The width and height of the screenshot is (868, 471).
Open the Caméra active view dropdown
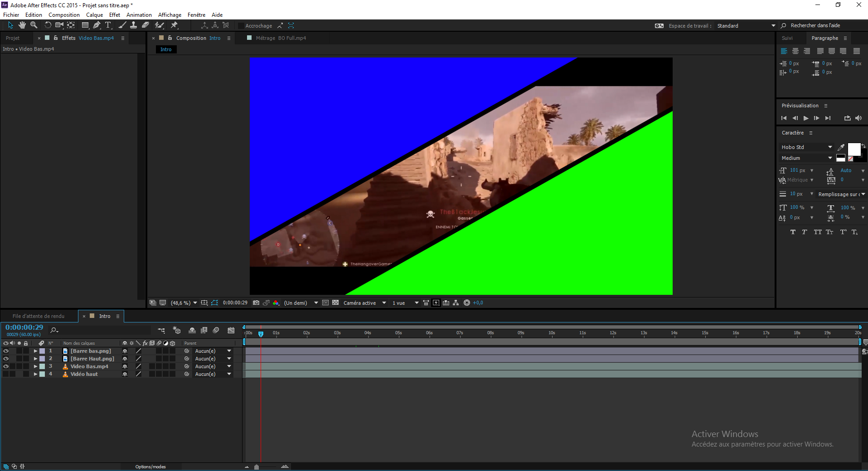click(365, 303)
